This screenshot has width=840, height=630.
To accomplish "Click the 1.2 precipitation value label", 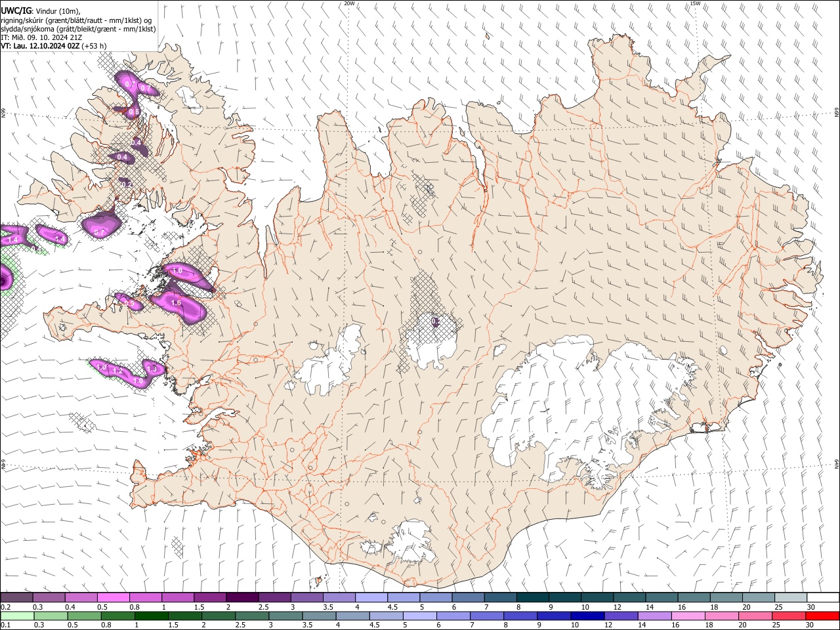I will click(x=117, y=372).
